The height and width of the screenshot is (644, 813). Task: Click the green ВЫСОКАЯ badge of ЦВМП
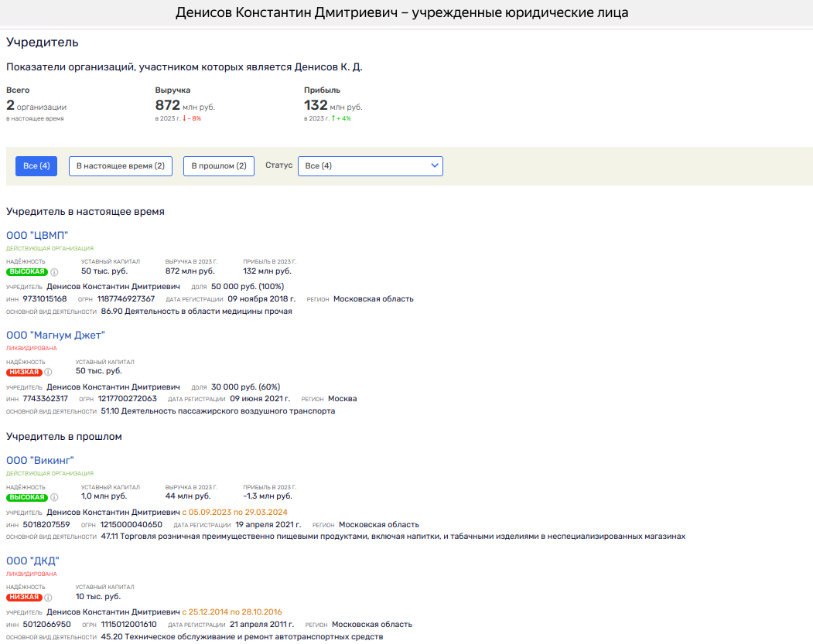pos(26,272)
